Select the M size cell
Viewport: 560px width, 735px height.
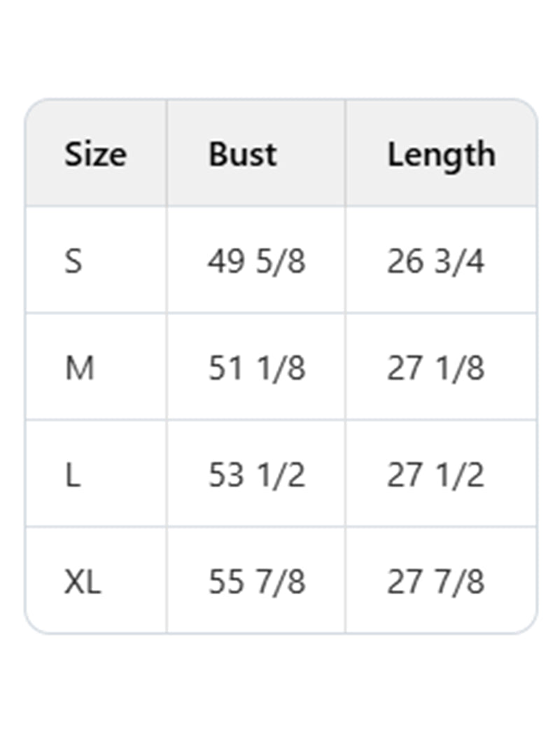[x=80, y=368]
